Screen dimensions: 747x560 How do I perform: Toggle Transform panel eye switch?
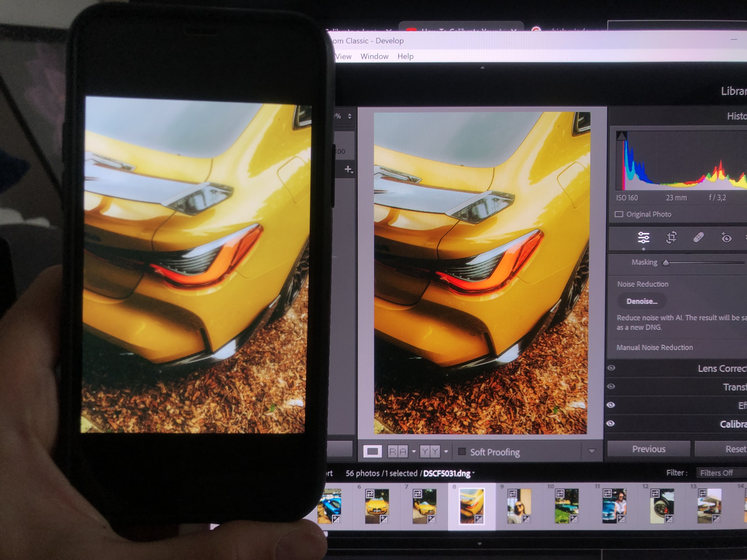pyautogui.click(x=611, y=386)
